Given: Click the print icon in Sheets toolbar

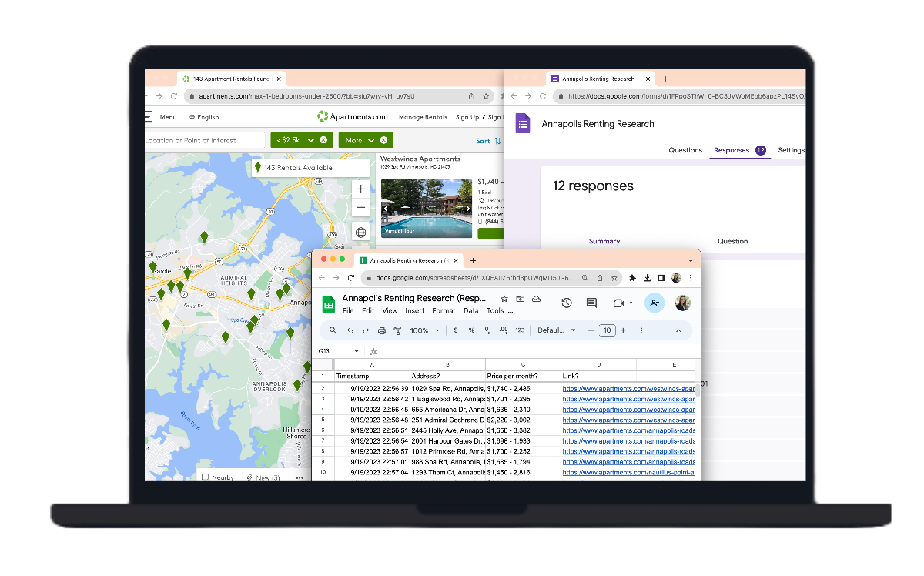Looking at the screenshot, I should [x=382, y=330].
